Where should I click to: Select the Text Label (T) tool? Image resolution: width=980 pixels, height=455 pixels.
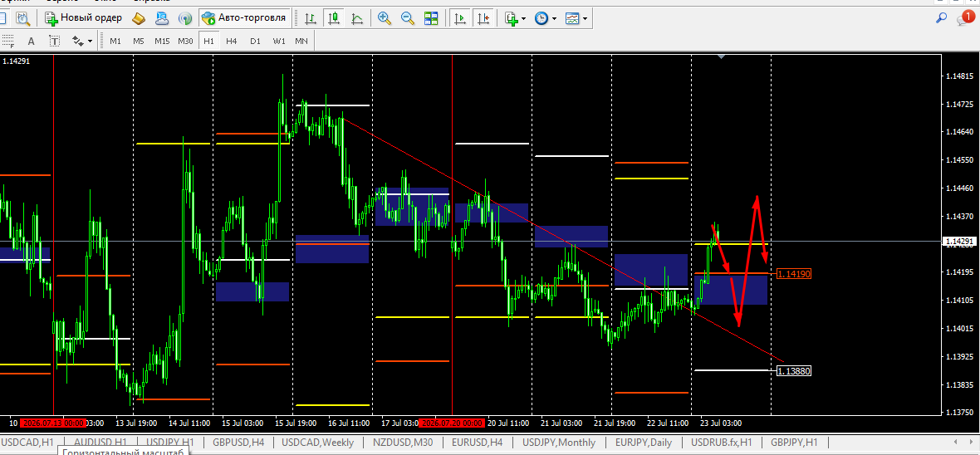[x=54, y=42]
